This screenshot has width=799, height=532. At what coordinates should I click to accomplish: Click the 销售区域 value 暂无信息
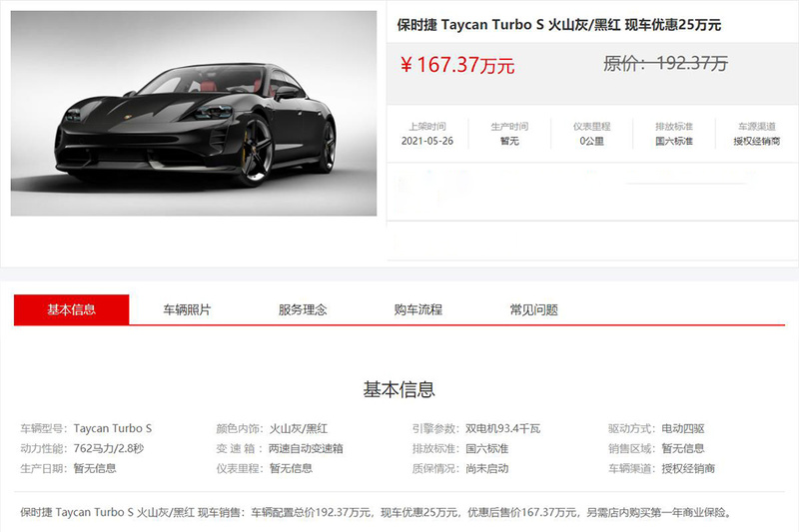pos(683,448)
